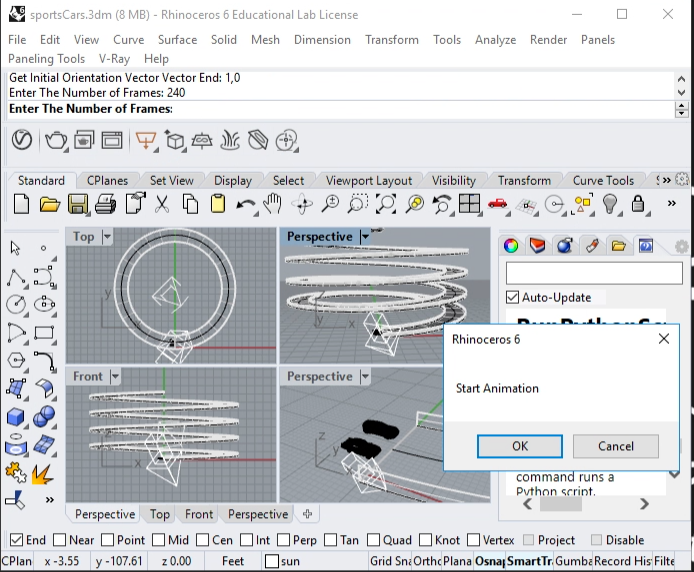Click the red car Shade icon

click(498, 204)
